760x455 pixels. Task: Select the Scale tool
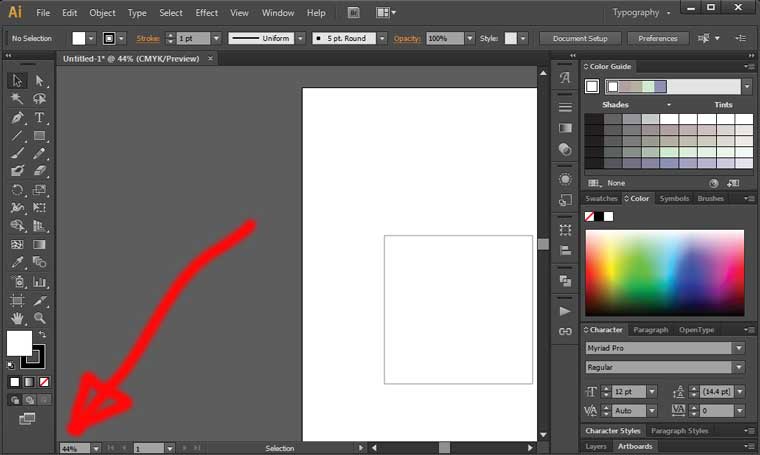click(x=39, y=189)
